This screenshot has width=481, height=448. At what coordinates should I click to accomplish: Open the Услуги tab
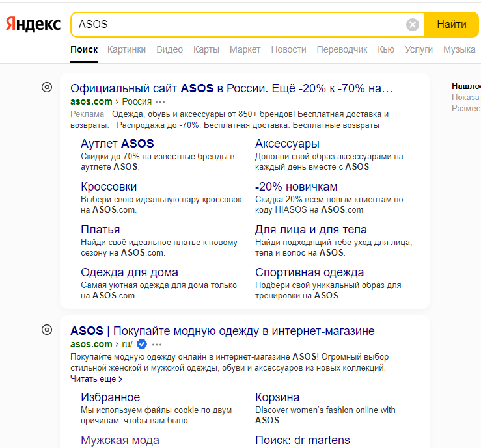[419, 49]
